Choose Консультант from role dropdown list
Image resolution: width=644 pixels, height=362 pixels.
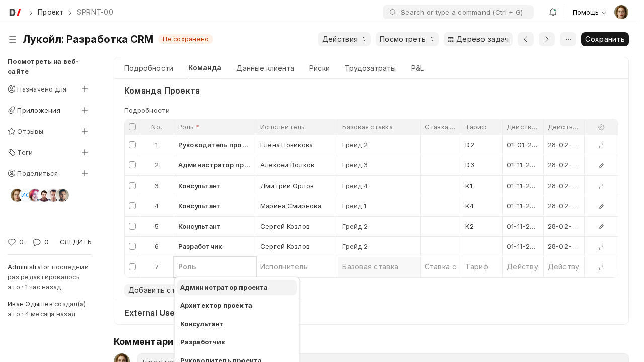(237, 324)
